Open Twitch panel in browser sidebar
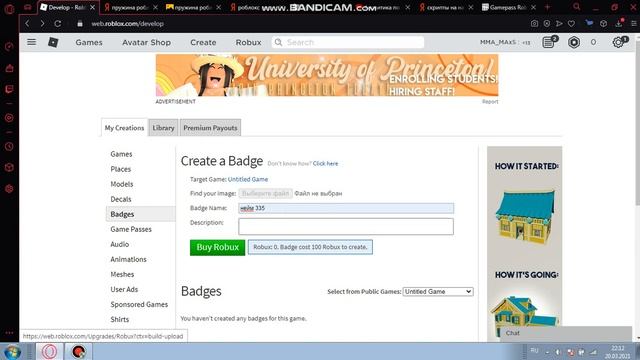 (x=9, y=89)
